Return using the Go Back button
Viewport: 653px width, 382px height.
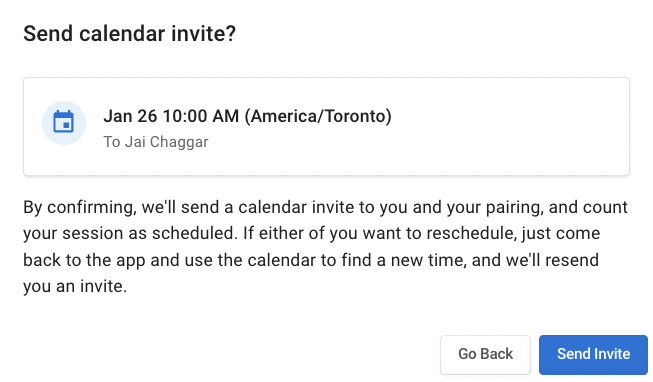coord(485,354)
